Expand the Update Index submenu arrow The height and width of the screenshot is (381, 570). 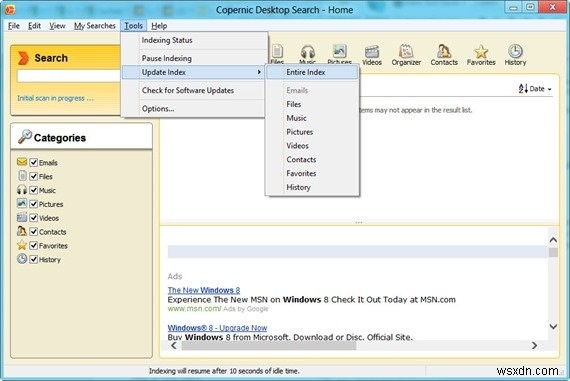[x=259, y=72]
